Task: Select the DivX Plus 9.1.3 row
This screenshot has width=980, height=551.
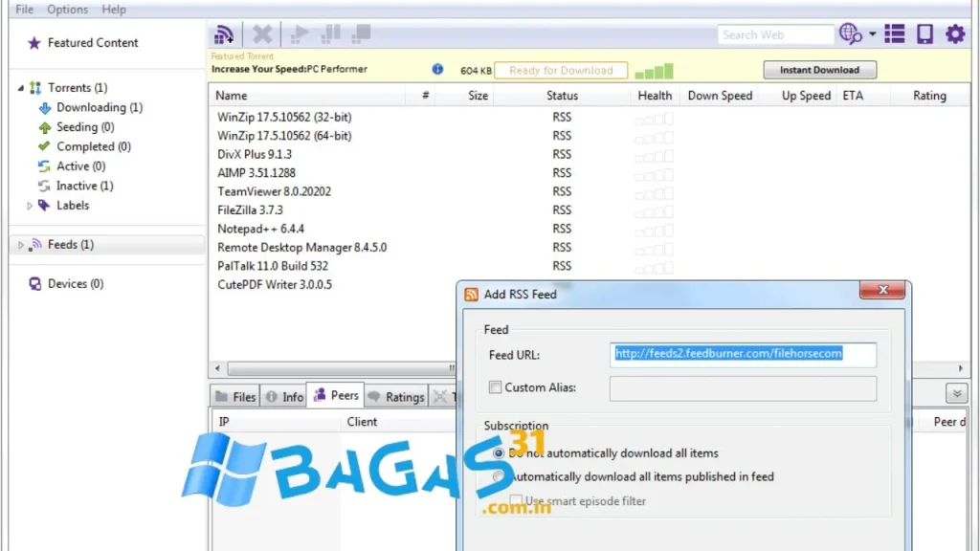Action: (590, 154)
